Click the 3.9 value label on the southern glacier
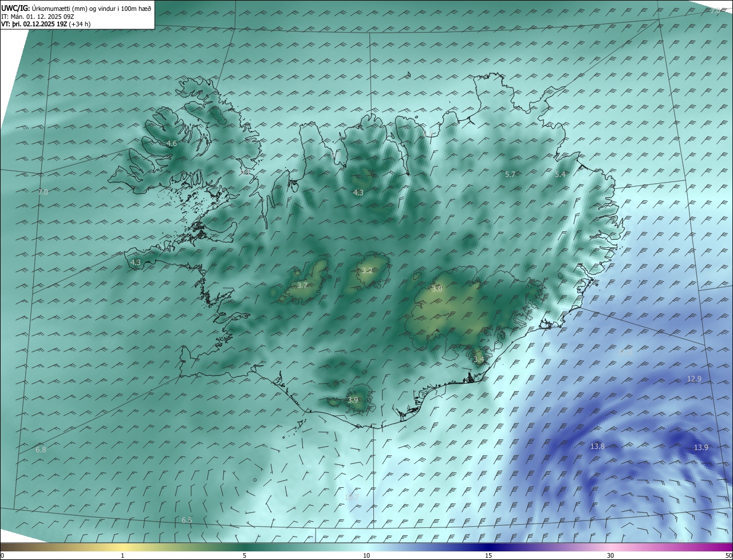The image size is (733, 560). click(x=353, y=400)
